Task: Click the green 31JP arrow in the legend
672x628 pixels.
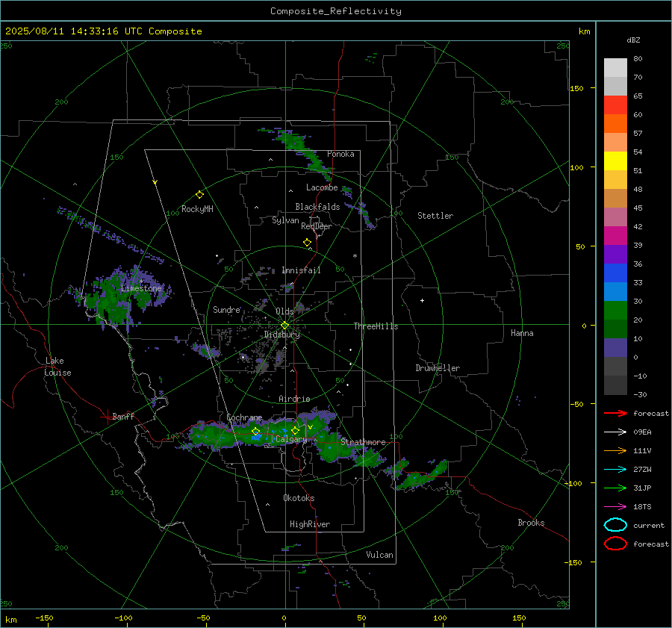Action: (615, 488)
